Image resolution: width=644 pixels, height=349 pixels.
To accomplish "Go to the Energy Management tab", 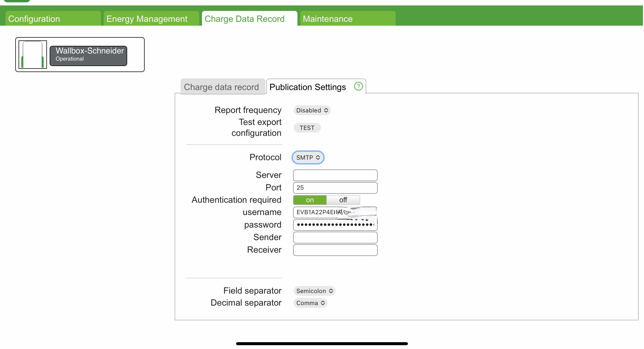I will 151,19.
